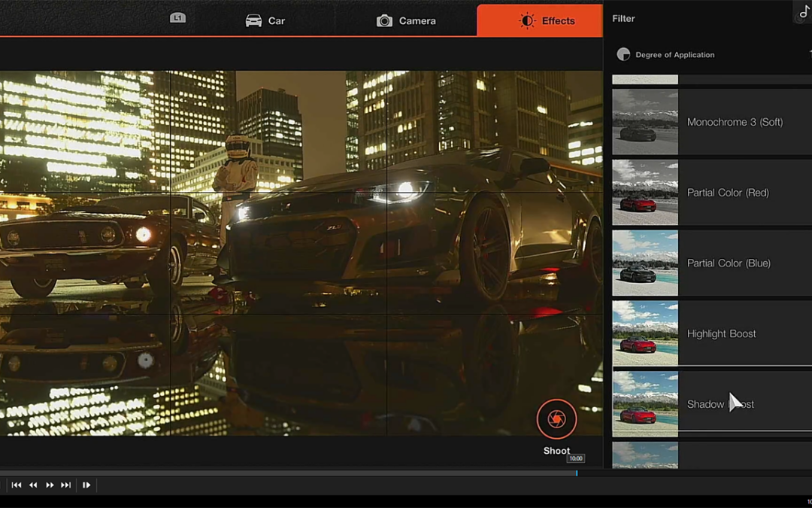Screen dimensions: 812x508
Task: Rewind the replay
Action: (33, 485)
